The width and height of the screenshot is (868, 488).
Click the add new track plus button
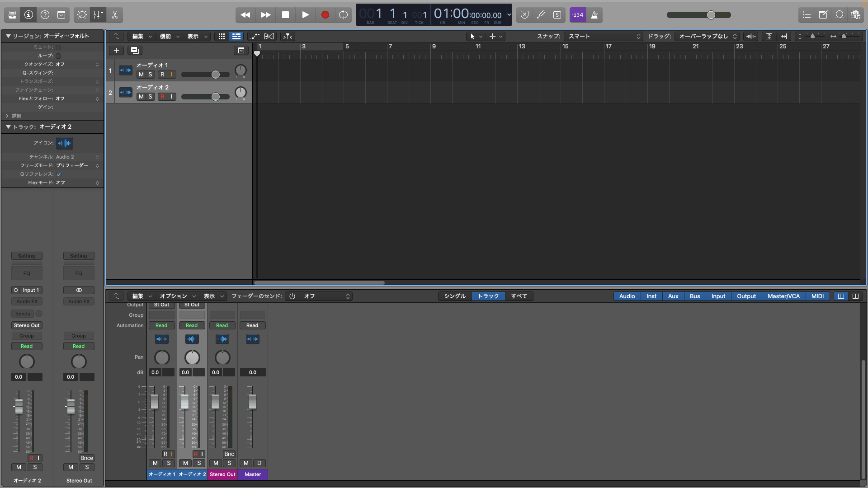pyautogui.click(x=116, y=51)
